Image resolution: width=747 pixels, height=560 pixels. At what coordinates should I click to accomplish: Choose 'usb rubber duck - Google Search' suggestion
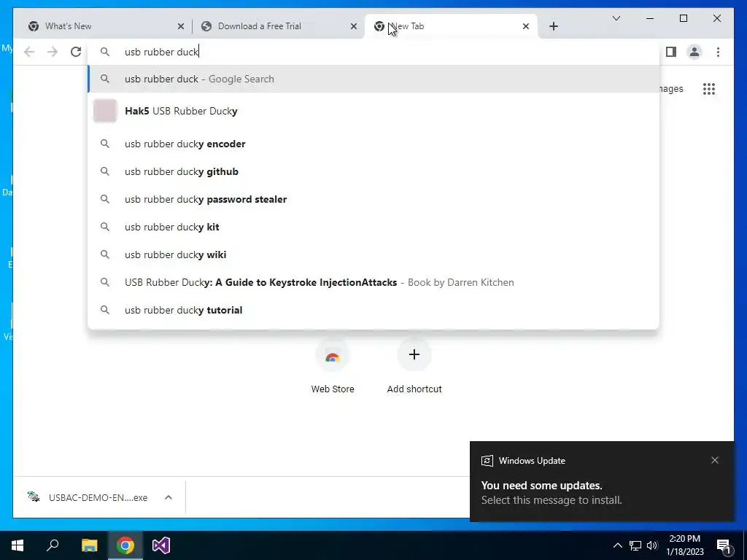click(373, 79)
